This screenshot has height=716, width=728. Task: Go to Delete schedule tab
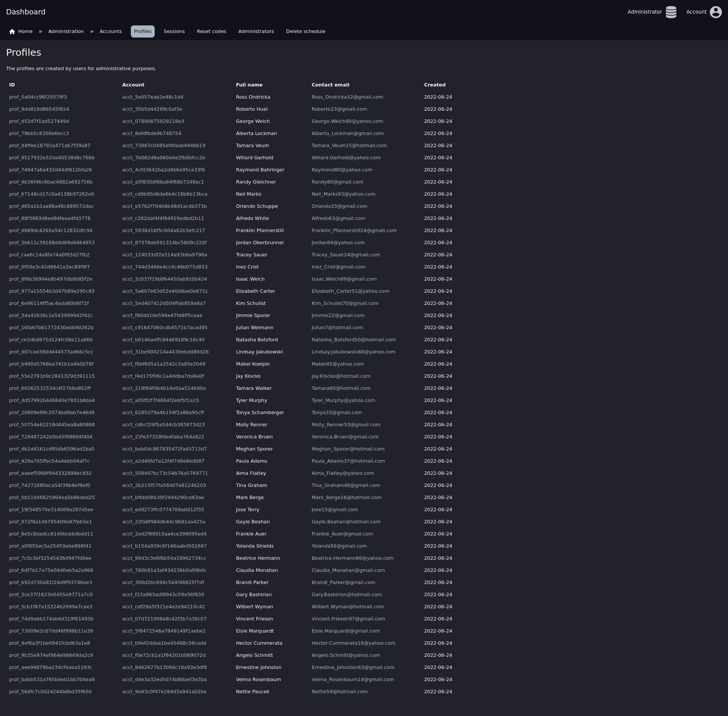[x=306, y=31]
